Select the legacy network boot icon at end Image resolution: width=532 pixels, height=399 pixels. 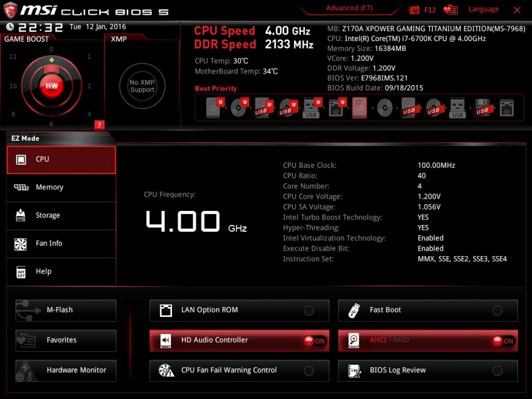[506, 108]
